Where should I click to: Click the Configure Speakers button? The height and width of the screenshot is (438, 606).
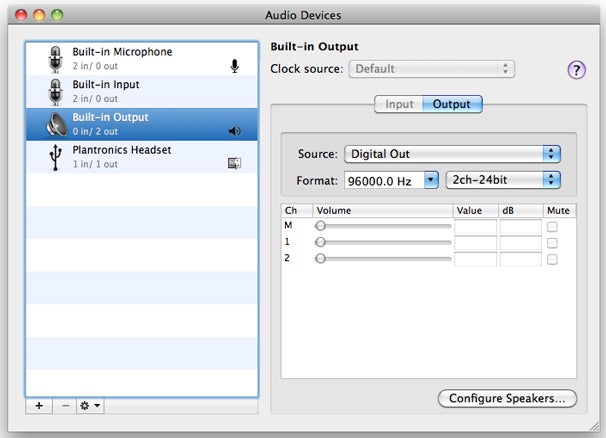507,398
